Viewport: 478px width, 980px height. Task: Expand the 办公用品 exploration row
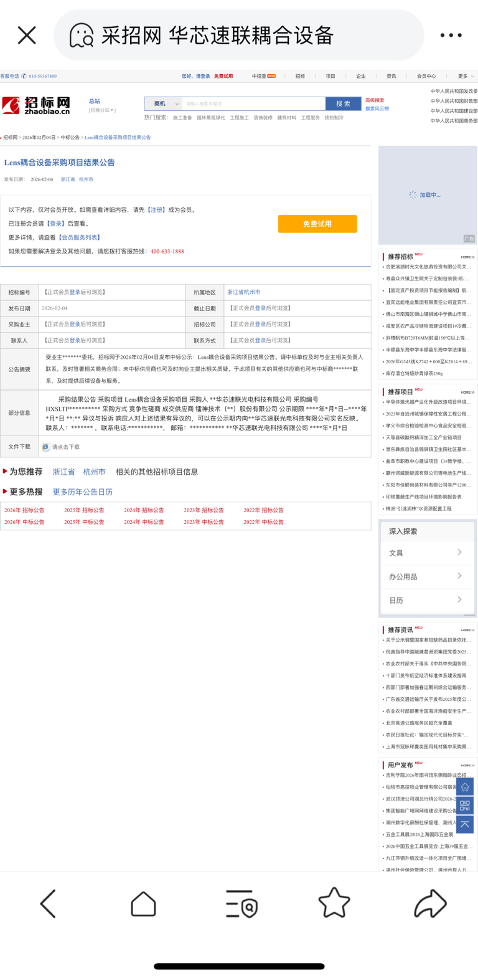[426, 576]
